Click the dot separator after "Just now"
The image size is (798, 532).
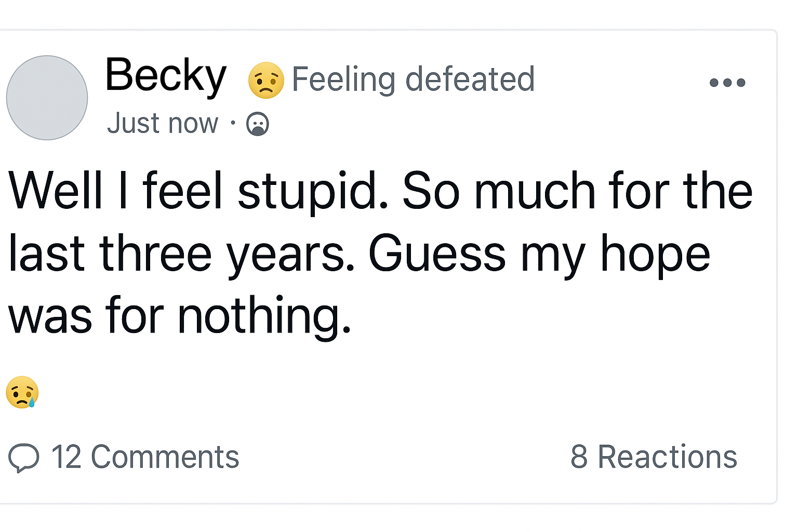pos(233,124)
